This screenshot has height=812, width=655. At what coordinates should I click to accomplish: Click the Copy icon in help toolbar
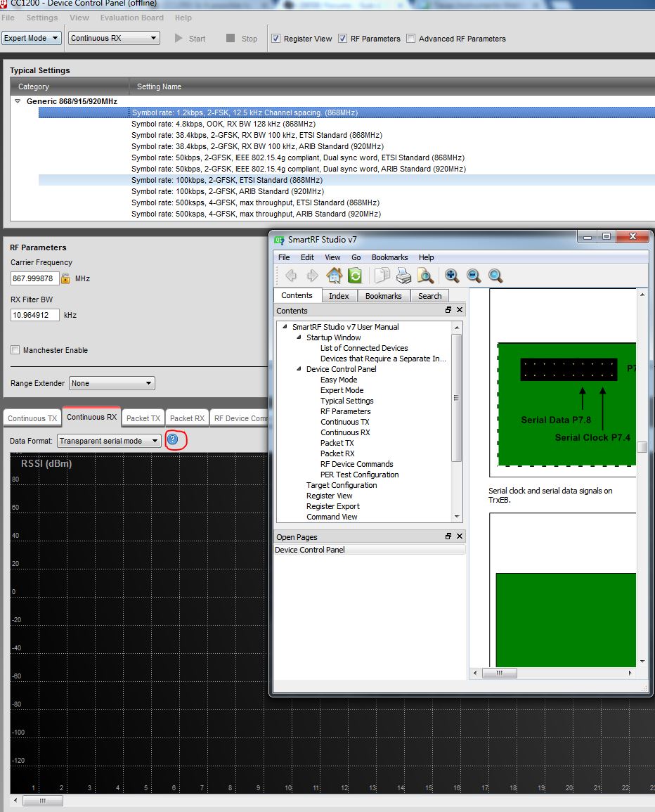tap(382, 276)
